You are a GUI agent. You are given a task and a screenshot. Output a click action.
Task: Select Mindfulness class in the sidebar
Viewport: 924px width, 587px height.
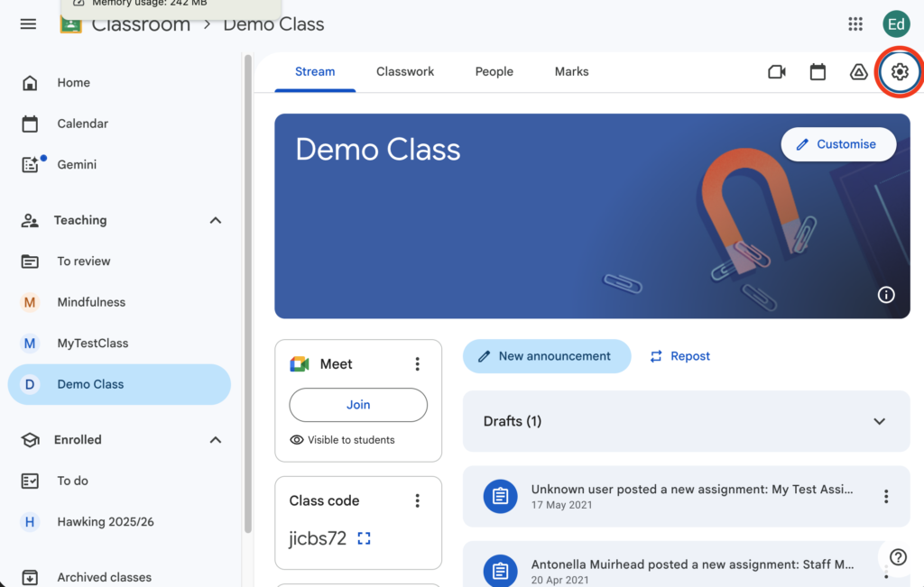91,302
